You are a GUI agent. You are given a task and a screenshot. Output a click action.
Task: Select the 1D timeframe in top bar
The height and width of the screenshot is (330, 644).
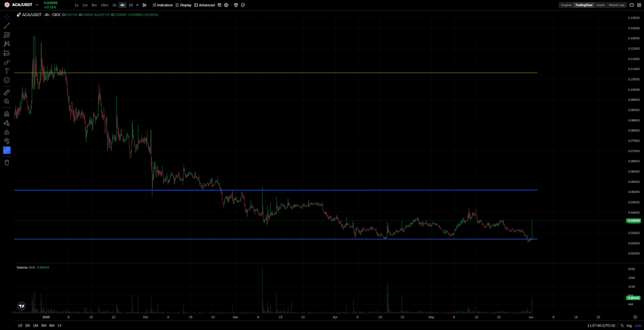(x=130, y=5)
